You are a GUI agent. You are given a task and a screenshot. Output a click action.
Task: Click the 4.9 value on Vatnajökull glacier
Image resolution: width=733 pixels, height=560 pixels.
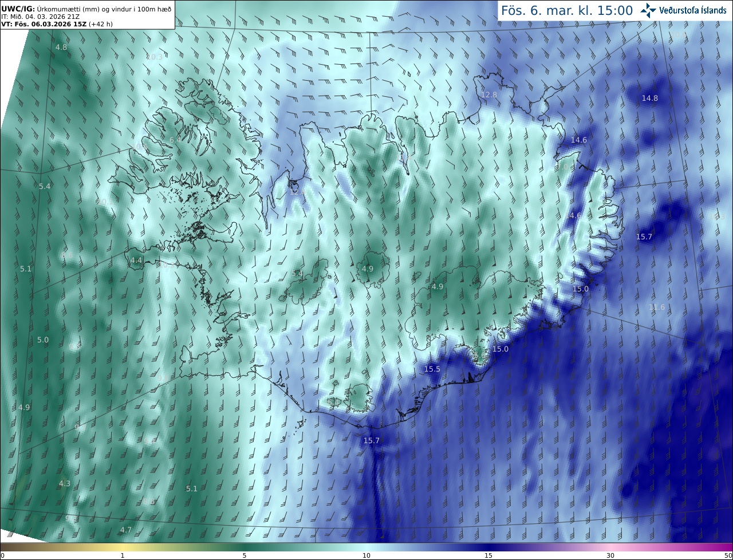pos(437,286)
